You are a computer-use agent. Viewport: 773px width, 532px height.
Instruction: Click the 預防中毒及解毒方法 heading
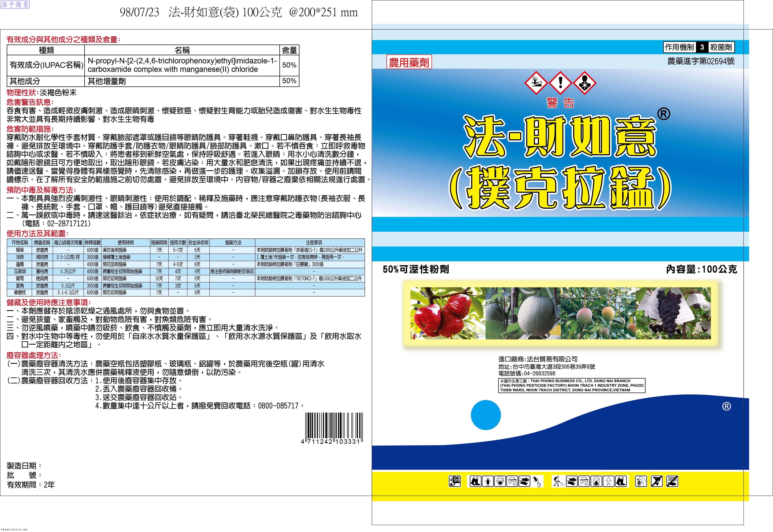41,190
